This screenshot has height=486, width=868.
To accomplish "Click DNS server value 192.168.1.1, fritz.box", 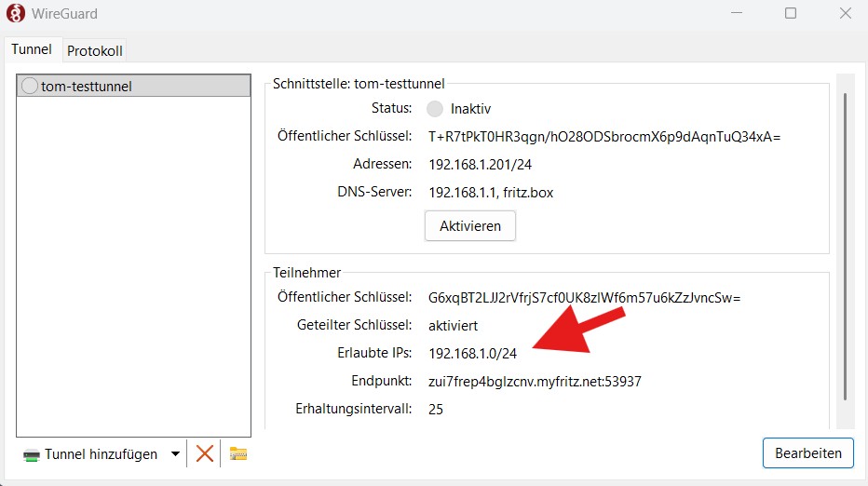I will pyautogui.click(x=491, y=192).
